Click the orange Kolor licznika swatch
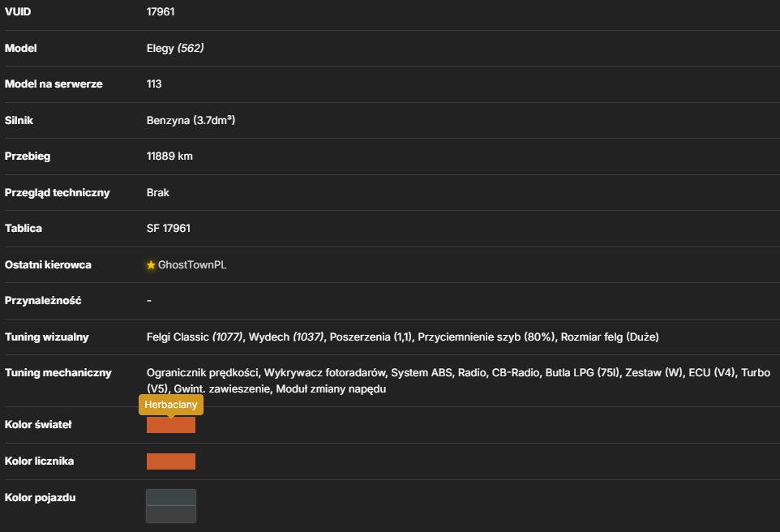 [x=170, y=461]
